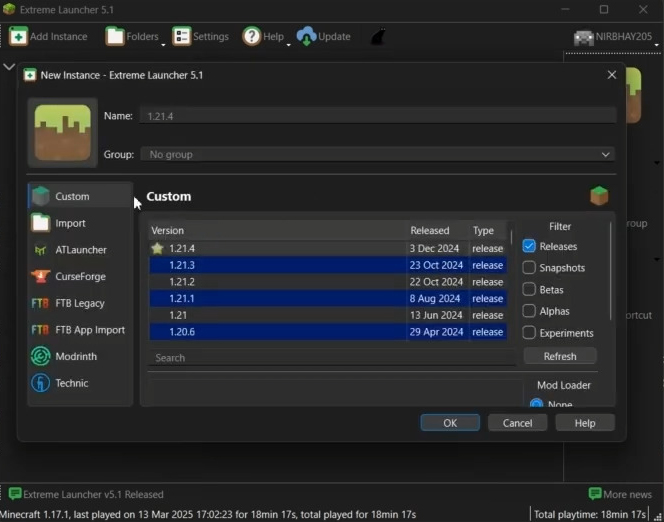Click the Add Instance toolbar icon
Image resolution: width=664 pixels, height=522 pixels.
tap(18, 36)
